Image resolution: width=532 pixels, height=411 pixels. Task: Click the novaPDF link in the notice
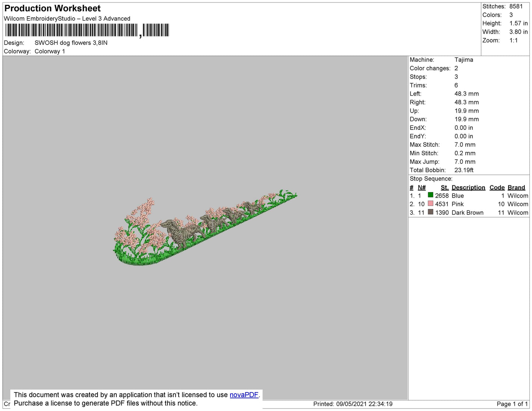pos(244,395)
